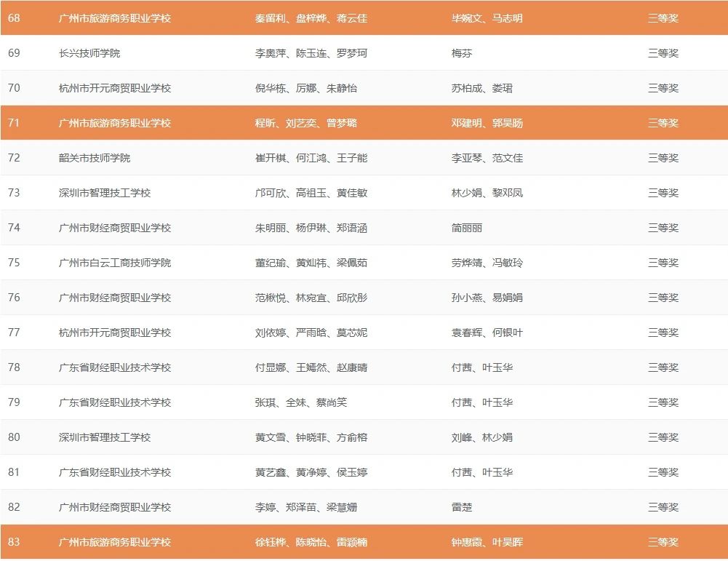Viewport: 728px width, 561px height.
Task: Click teacher name 简丽丽
Action: (x=467, y=228)
